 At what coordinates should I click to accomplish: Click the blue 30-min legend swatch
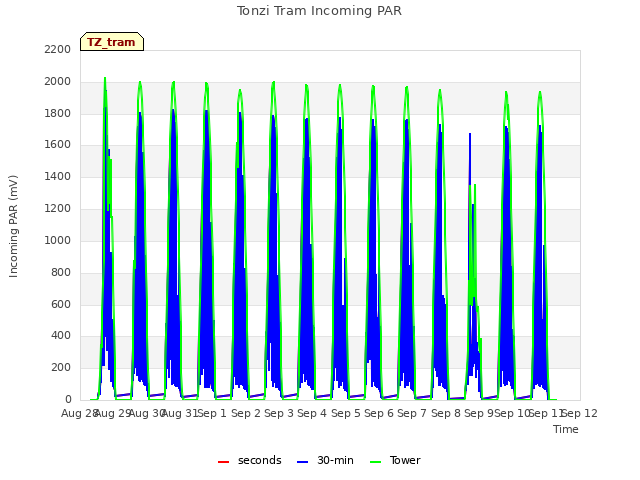[x=302, y=462]
